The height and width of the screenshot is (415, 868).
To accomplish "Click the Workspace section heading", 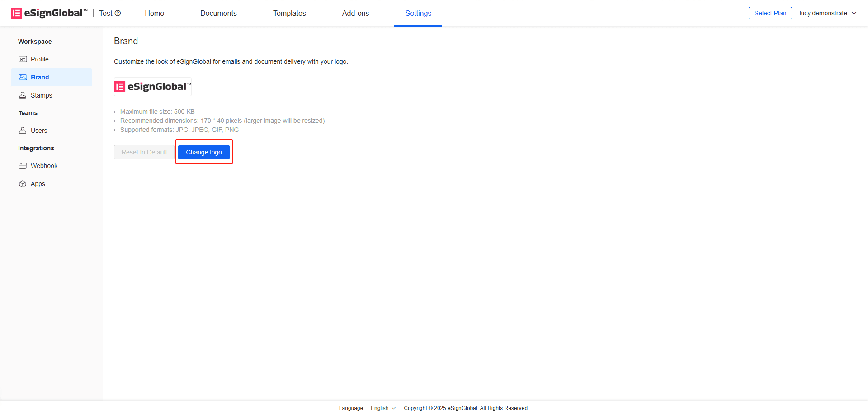I will point(35,42).
